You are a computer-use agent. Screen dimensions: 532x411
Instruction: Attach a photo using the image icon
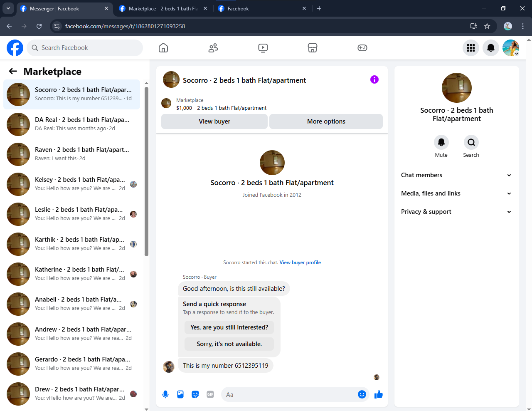click(180, 394)
